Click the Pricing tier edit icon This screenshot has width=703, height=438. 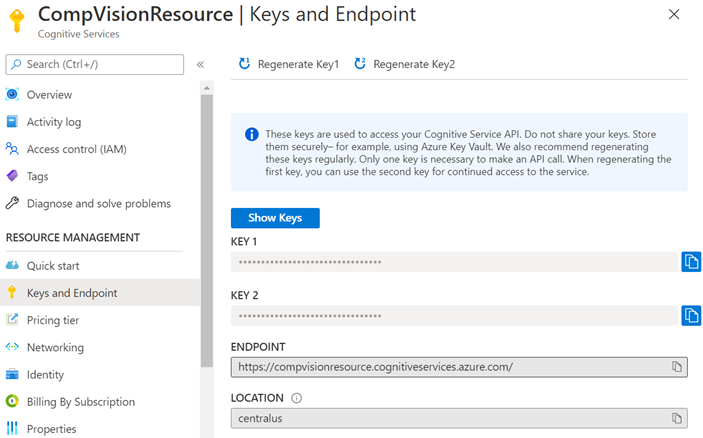click(x=12, y=320)
